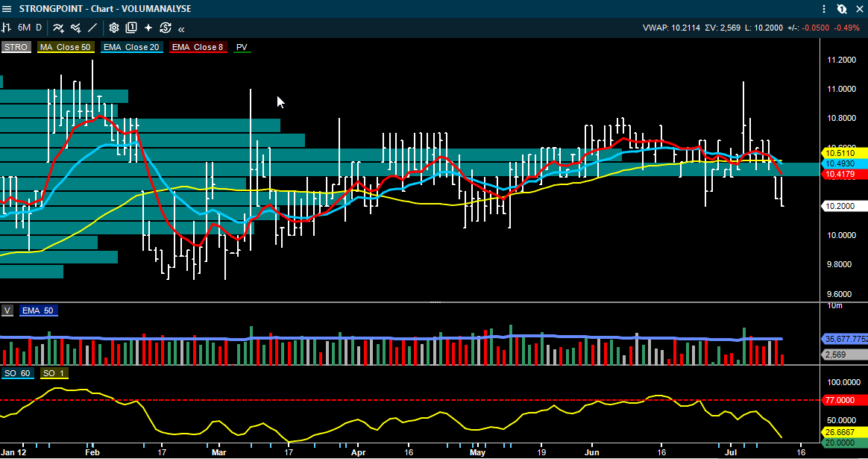The image size is (868, 459).
Task: Click the EMA Close 8 legend label
Action: (x=198, y=47)
